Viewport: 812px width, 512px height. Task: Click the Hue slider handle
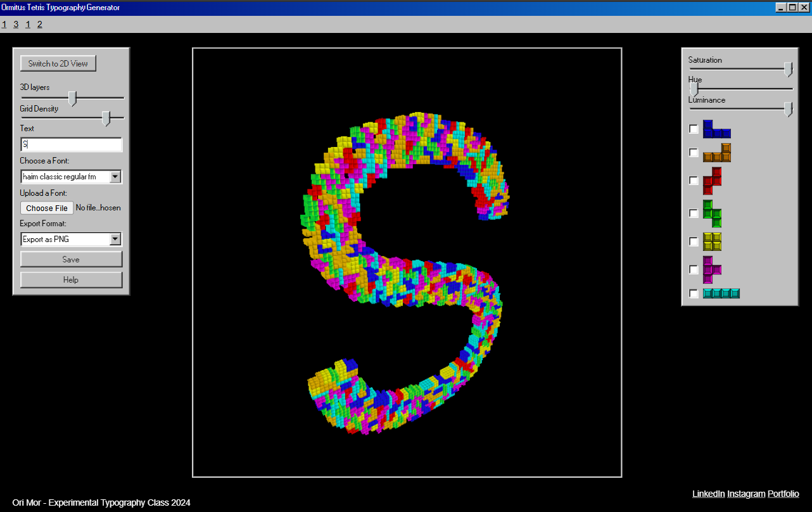coord(694,89)
